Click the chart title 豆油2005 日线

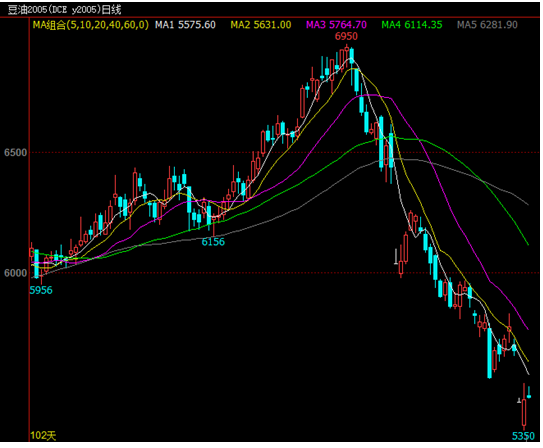(64, 10)
